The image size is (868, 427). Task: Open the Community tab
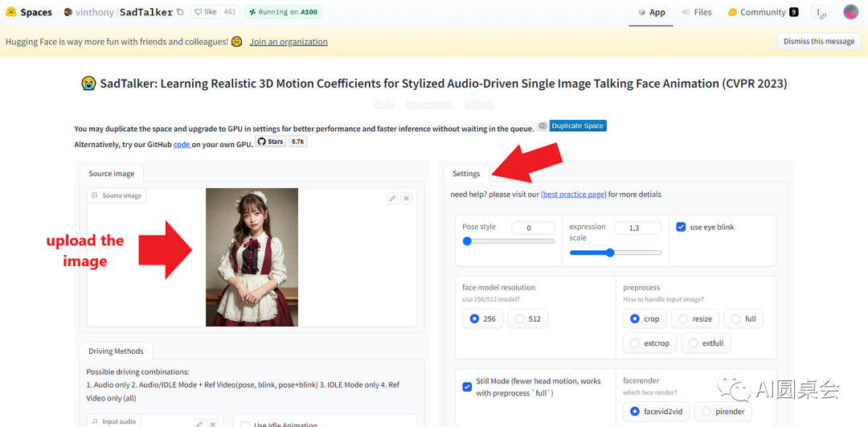762,12
